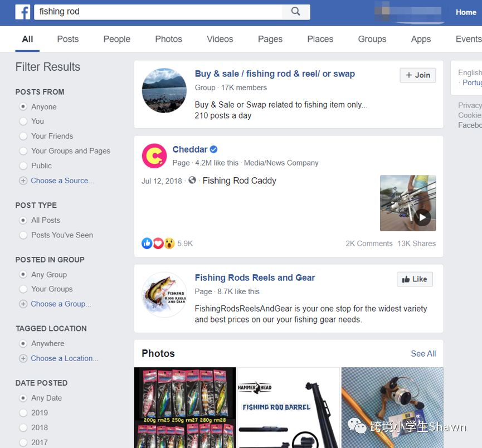
Task: Click the Cheddar verified badge
Action: [x=213, y=149]
